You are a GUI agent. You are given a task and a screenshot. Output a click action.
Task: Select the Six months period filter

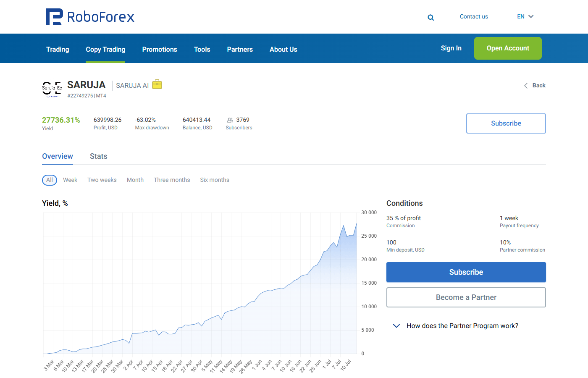(215, 180)
